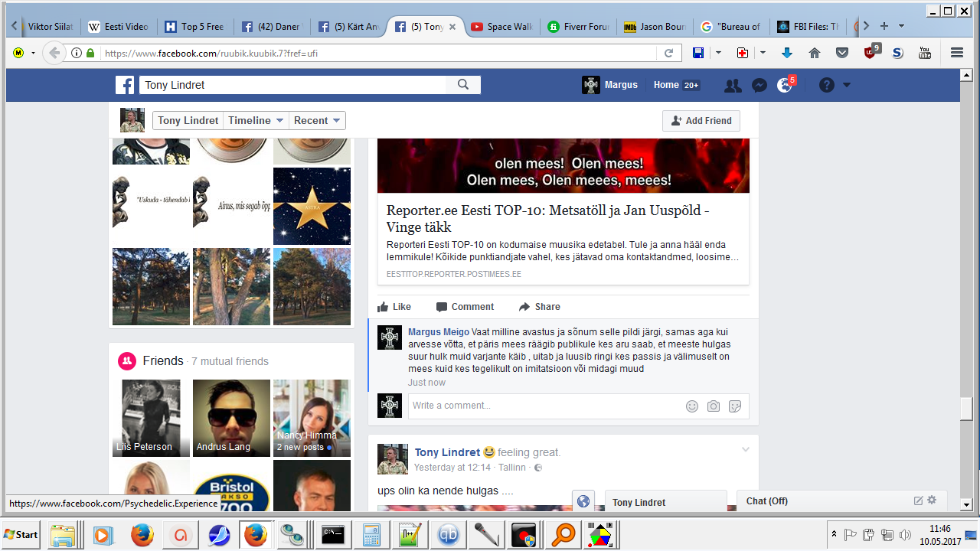Image resolution: width=980 pixels, height=551 pixels.
Task: Go to Facebook Home
Action: pyautogui.click(x=666, y=85)
